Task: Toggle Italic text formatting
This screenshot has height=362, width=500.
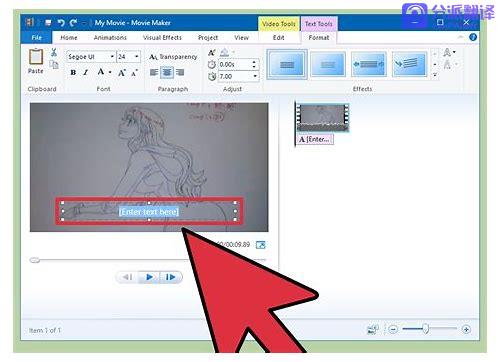Action: (86, 72)
